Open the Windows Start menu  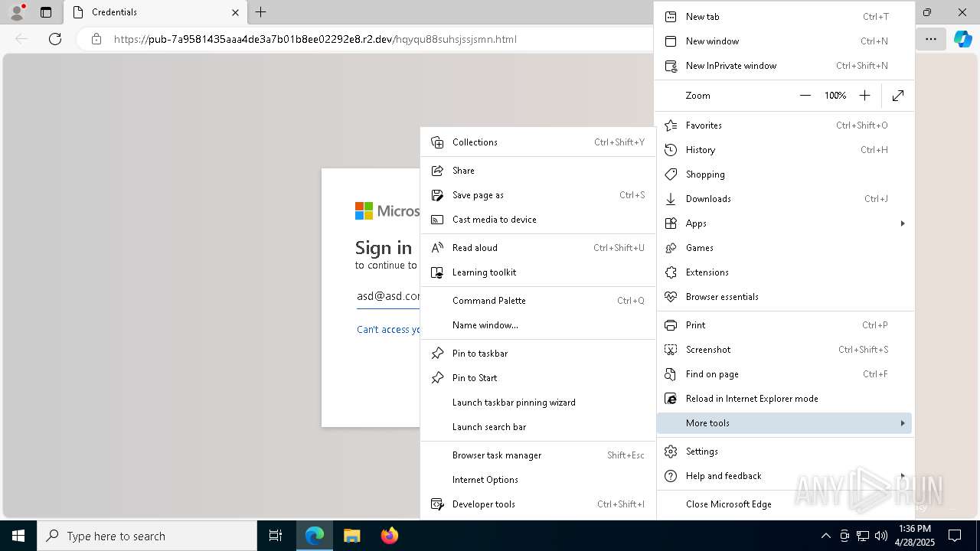(18, 536)
